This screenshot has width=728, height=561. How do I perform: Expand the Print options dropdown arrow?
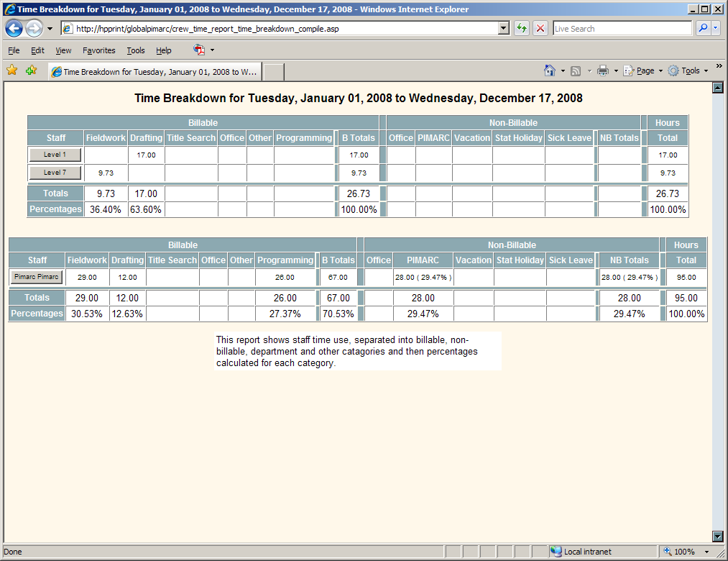click(x=616, y=71)
